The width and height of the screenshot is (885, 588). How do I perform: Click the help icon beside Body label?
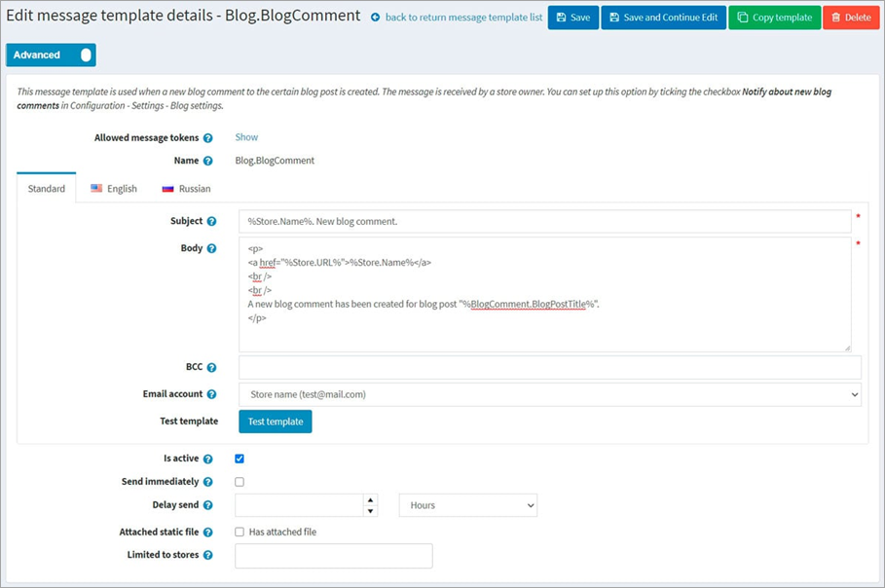tap(211, 249)
